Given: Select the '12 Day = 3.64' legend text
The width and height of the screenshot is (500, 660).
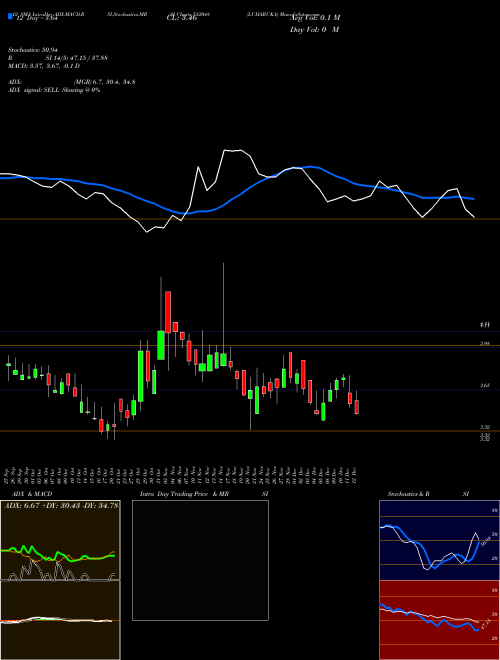Looking at the screenshot, I should [36, 18].
